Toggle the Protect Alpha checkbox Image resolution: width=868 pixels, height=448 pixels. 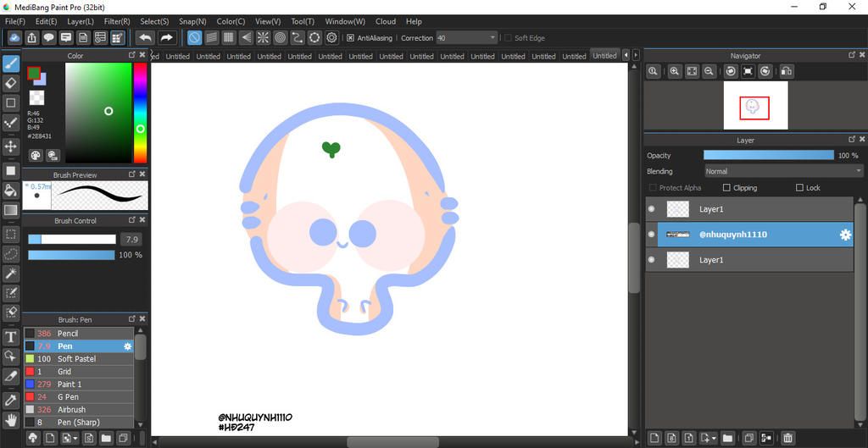click(x=653, y=188)
